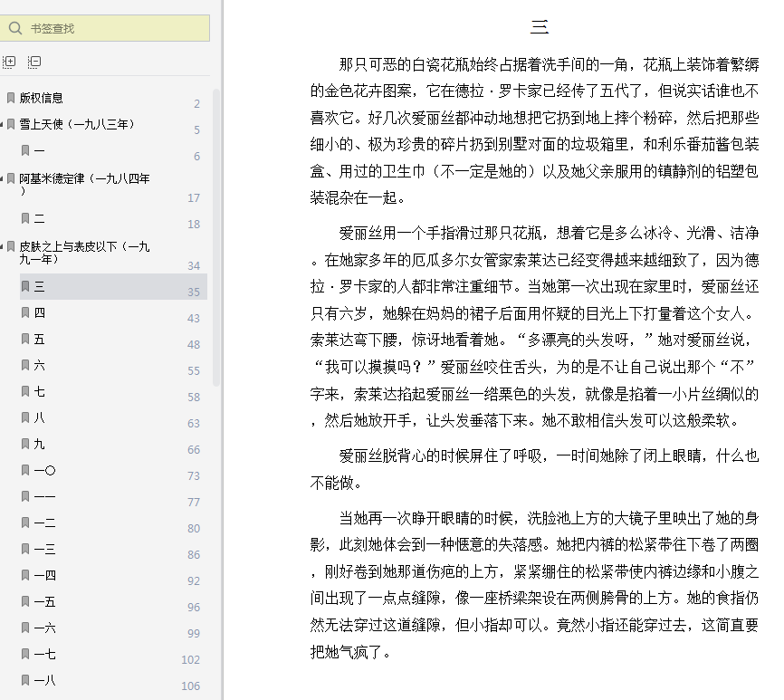Click the bookmark icon beside chapter 一一
The image size is (784, 700).
point(25,496)
